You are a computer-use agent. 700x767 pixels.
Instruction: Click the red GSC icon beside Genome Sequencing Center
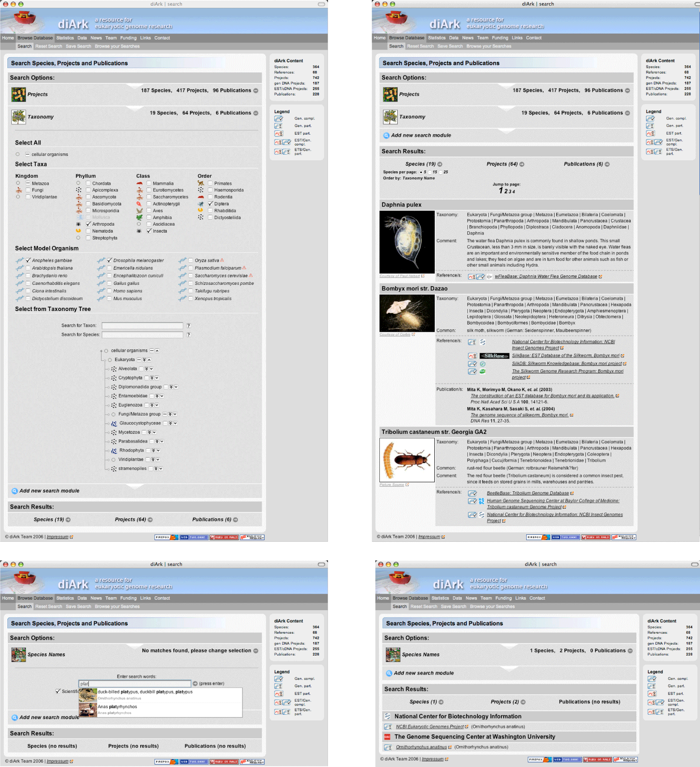[387, 737]
